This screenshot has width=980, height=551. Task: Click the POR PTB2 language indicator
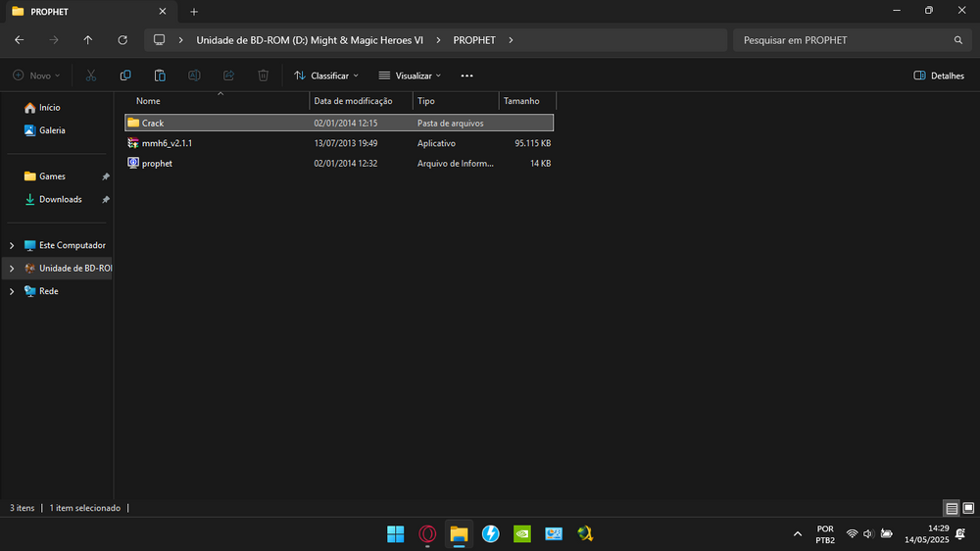pyautogui.click(x=825, y=534)
